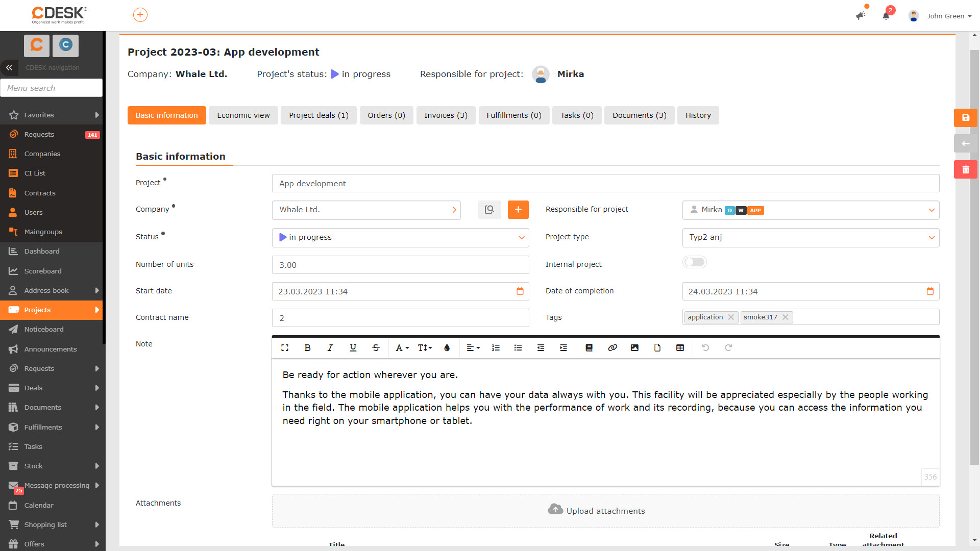Open font family dropdown in editor
980x551 pixels.
pos(402,348)
